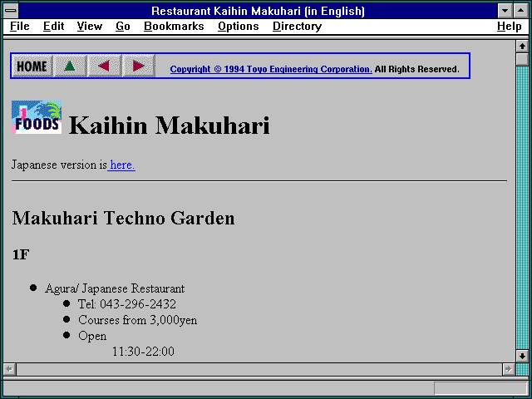Open the Directory menu
Screen dimensions: 532x399
[298, 26]
